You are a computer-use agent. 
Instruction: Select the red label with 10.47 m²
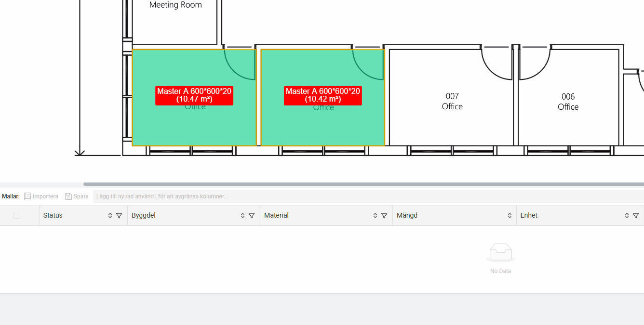point(194,95)
